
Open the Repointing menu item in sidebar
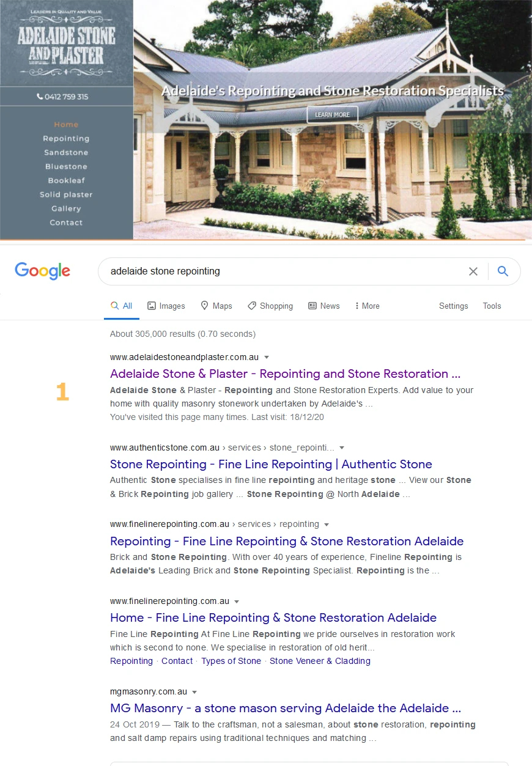pyautogui.click(x=66, y=139)
